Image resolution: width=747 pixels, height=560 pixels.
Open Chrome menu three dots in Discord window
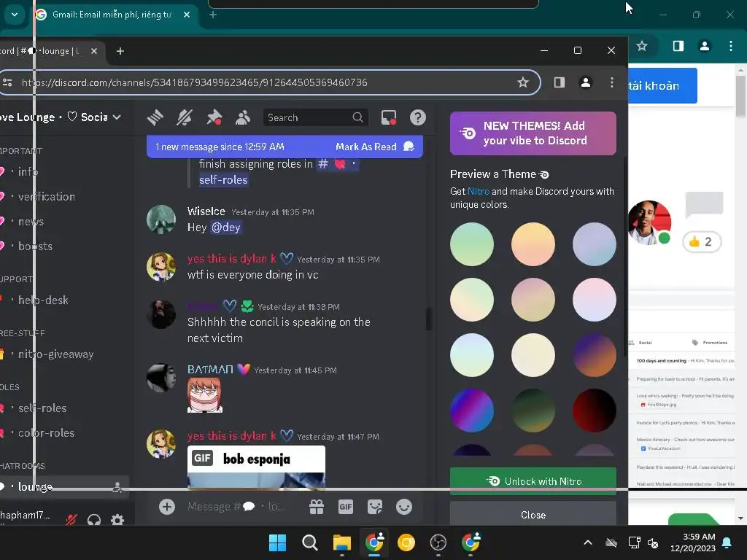[x=612, y=82]
